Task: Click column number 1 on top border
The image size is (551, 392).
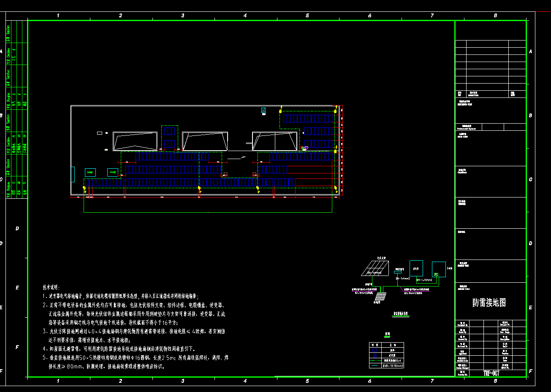Action: (x=58, y=15)
